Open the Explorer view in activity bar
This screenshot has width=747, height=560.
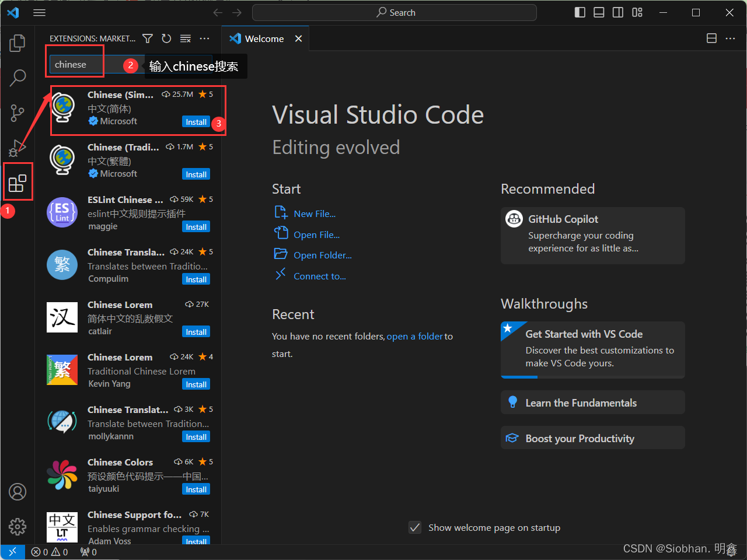tap(18, 43)
